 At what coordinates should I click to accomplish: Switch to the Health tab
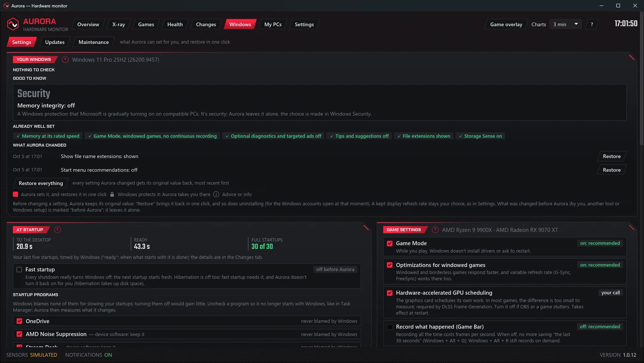175,24
